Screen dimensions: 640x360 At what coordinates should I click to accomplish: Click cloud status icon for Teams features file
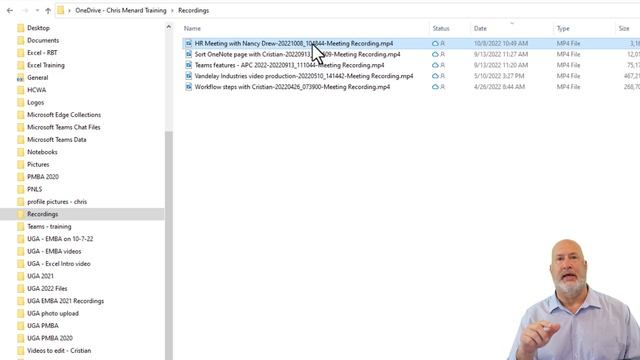(x=435, y=65)
